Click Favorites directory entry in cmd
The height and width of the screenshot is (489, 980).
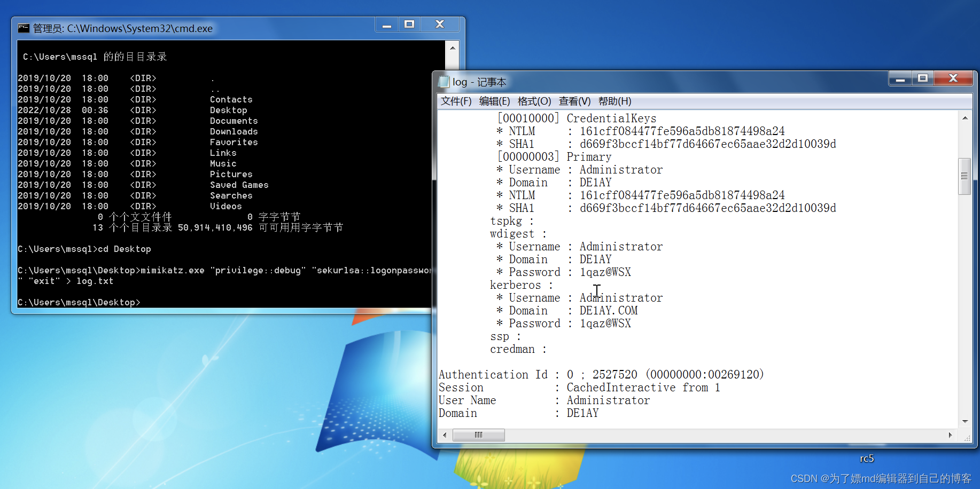tap(234, 142)
